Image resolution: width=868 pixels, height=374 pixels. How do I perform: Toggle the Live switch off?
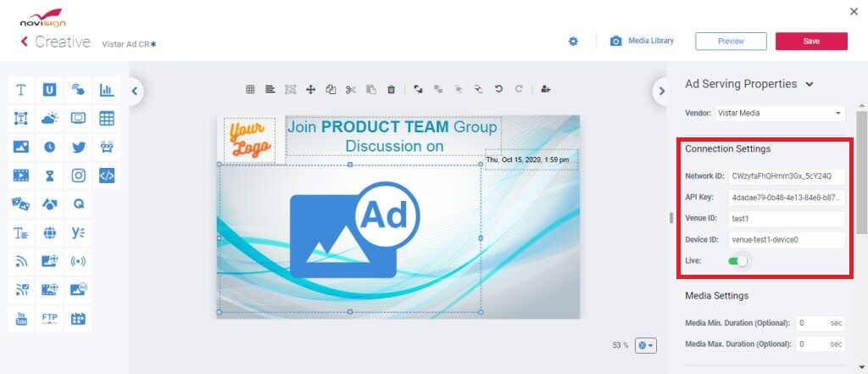coord(738,261)
